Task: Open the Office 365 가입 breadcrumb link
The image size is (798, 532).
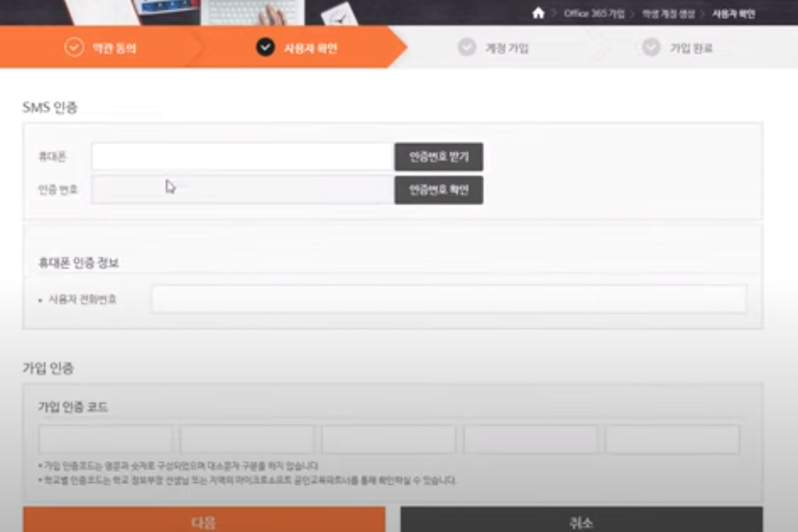Action: pyautogui.click(x=594, y=14)
